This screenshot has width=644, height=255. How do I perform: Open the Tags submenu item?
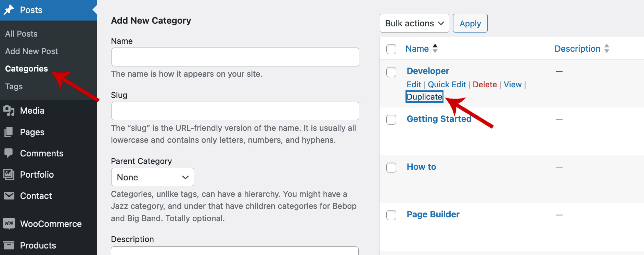14,87
